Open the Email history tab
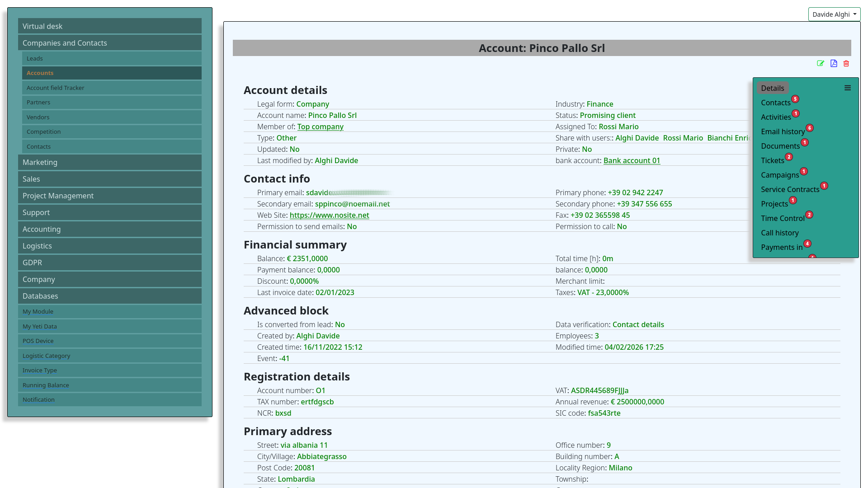 click(x=783, y=131)
